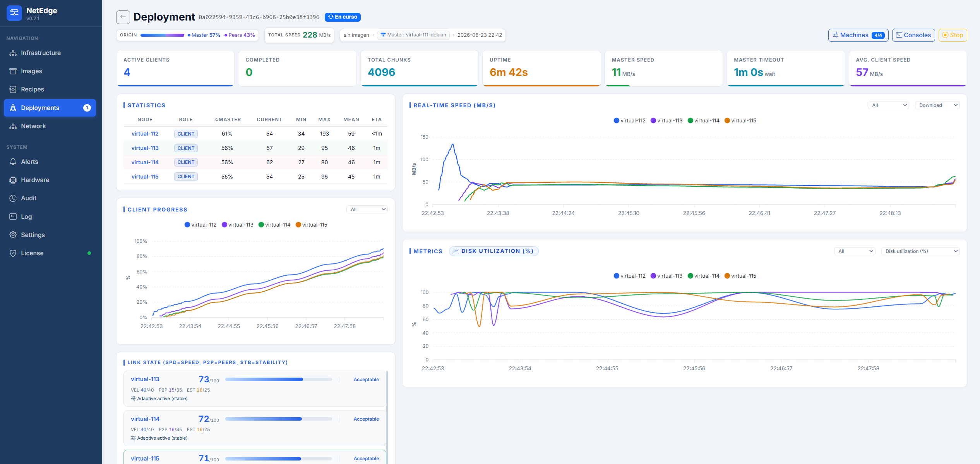The width and height of the screenshot is (980, 464).
Task: Click the Settings gear icon
Action: coord(13,235)
